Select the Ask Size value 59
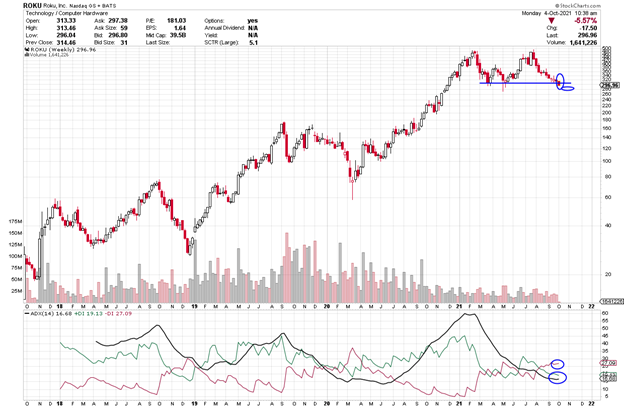The width and height of the screenshot is (624, 408). [124, 28]
